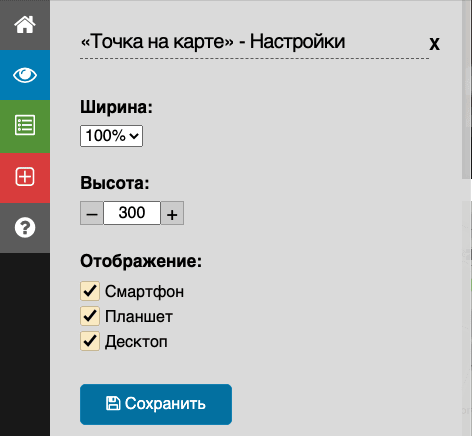The height and width of the screenshot is (436, 472).
Task: Click the Планшет label text
Action: tap(139, 317)
